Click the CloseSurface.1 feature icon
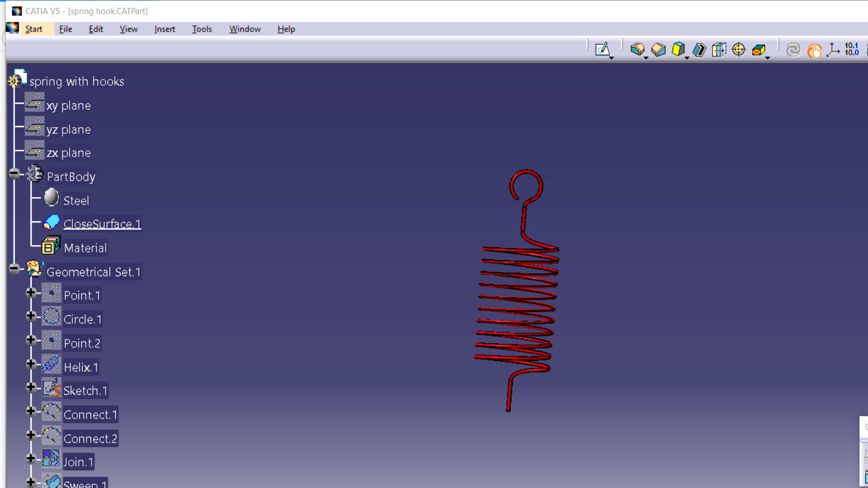Screen dimensions: 868x488 click(x=51, y=222)
